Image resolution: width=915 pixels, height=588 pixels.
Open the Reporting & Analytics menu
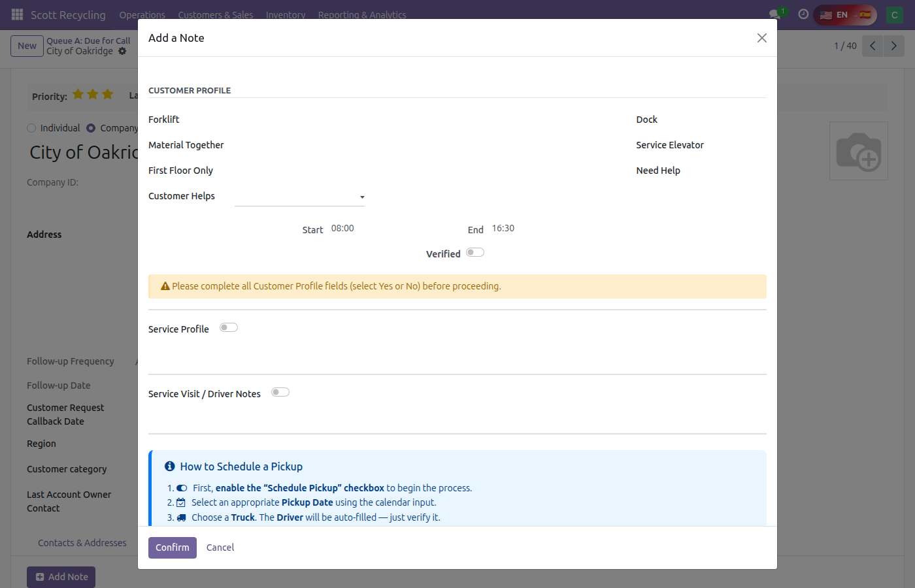pos(362,14)
